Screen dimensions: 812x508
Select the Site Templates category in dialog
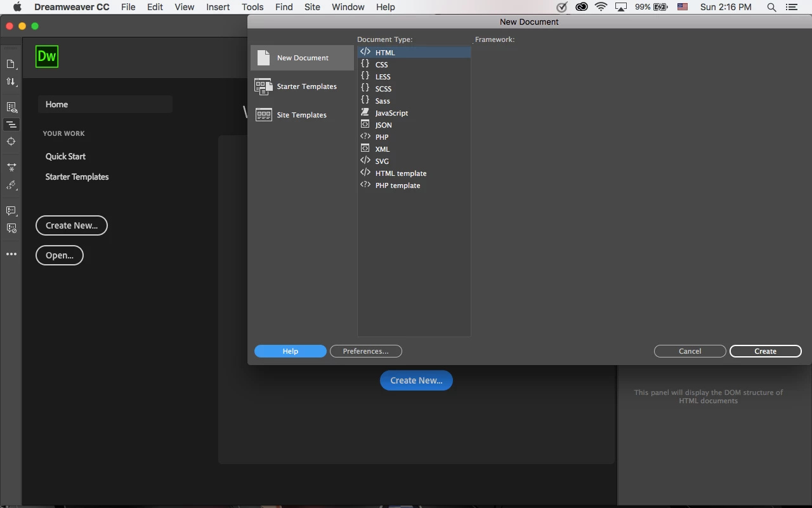(x=302, y=115)
